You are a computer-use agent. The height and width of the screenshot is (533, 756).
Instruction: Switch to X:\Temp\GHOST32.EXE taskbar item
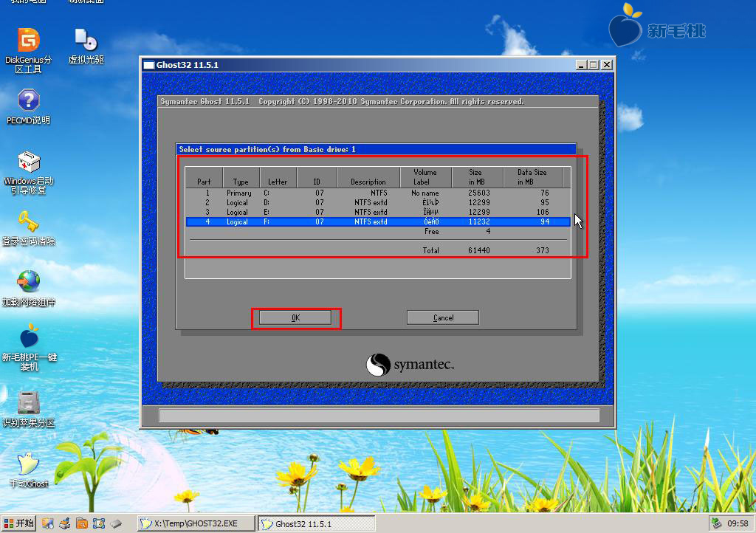click(196, 523)
